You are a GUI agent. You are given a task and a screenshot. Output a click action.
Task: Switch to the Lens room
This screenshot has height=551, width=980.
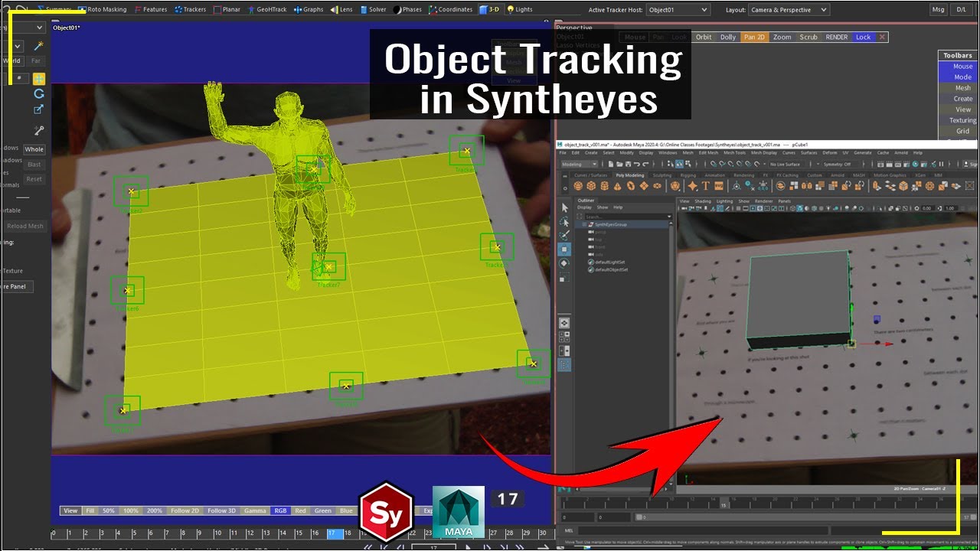341,9
